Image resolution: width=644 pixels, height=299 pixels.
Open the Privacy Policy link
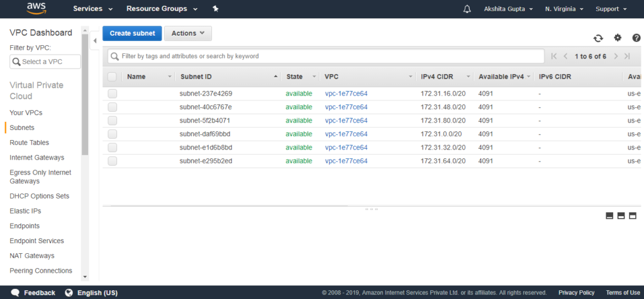coord(576,293)
